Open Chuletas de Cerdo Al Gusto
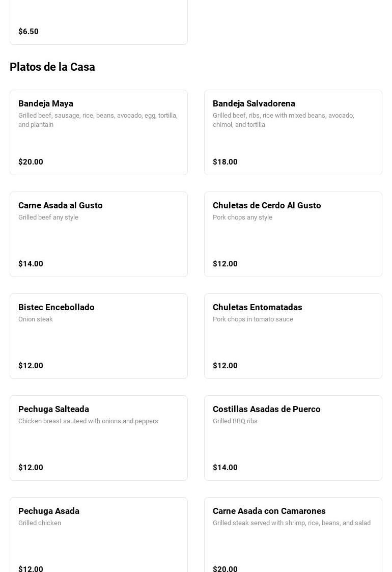The image size is (392, 572). (267, 205)
